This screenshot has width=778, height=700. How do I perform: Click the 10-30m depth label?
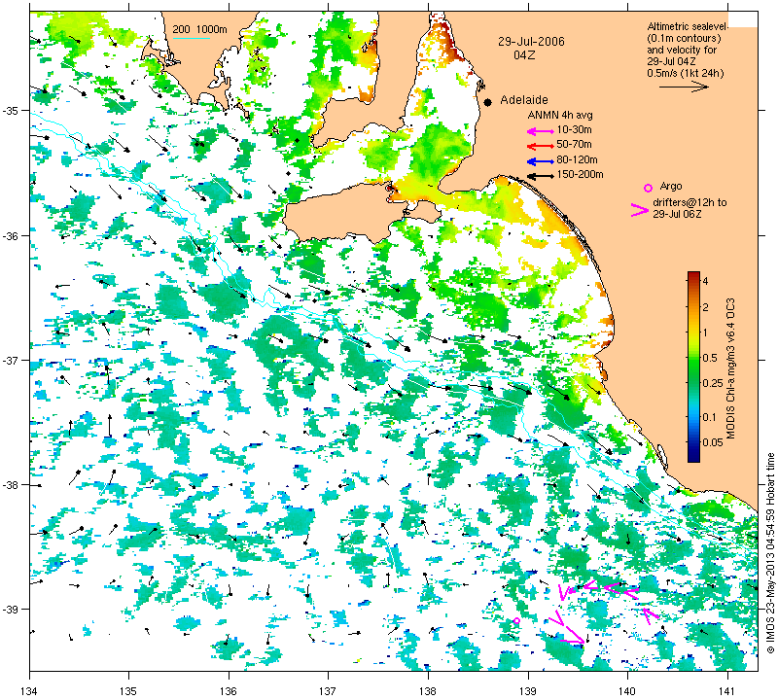[574, 130]
